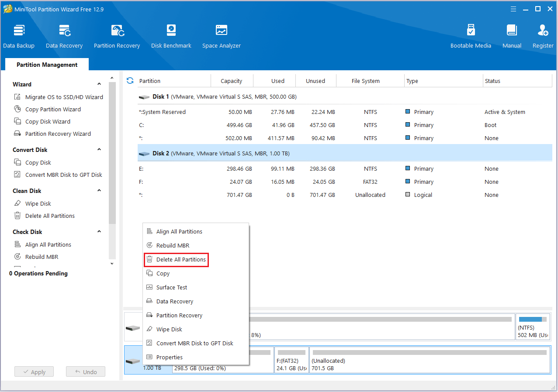The height and width of the screenshot is (392, 558).
Task: Choose Surface Test in context menu
Action: 196,287
